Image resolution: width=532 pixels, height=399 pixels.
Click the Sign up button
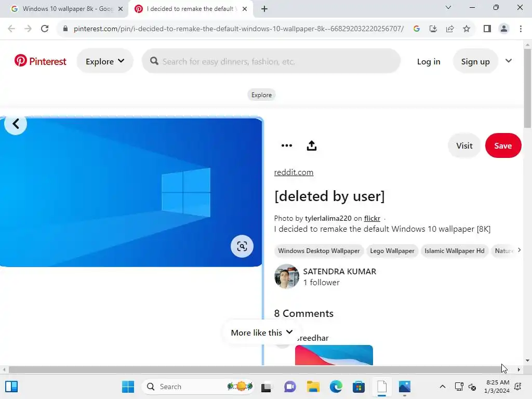click(x=475, y=61)
